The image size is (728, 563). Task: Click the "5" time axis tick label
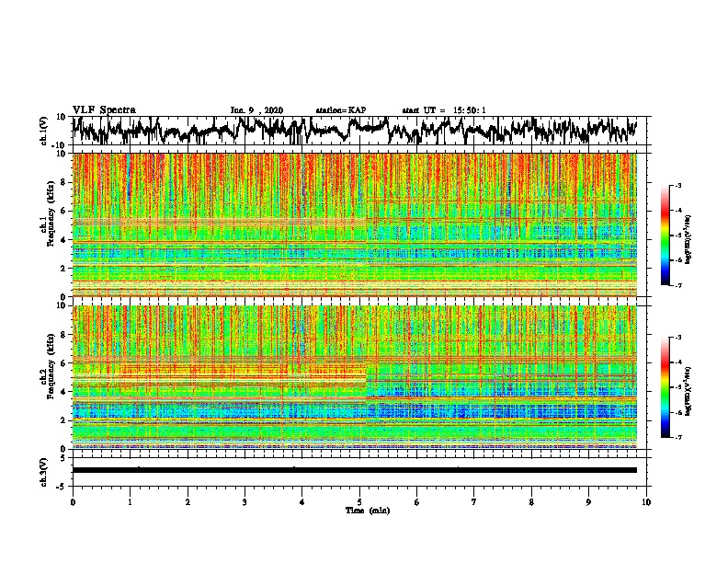click(x=359, y=502)
